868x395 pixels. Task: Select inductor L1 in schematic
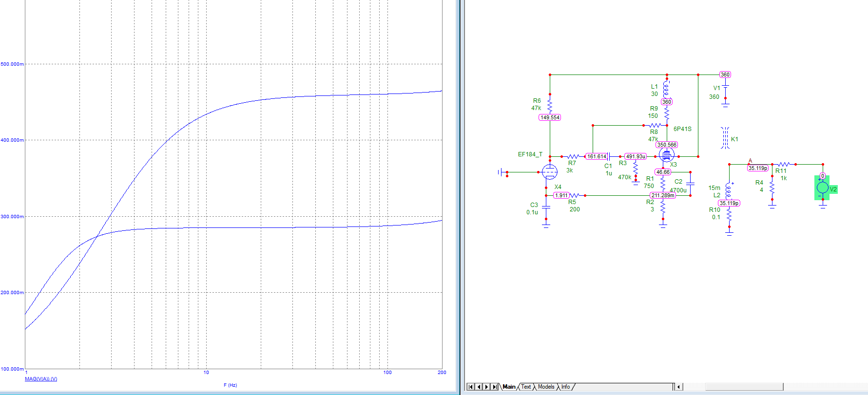tap(666, 88)
